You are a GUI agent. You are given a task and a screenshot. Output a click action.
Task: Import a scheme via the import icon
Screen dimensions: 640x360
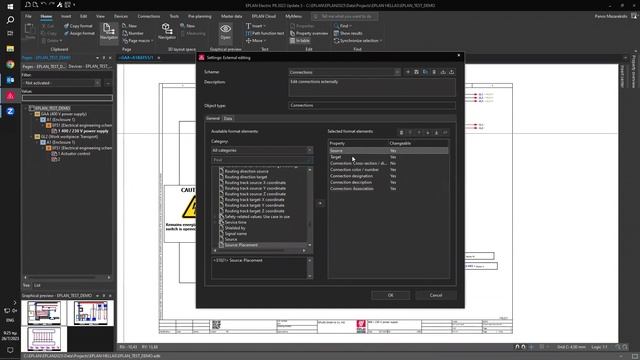[x=443, y=72]
